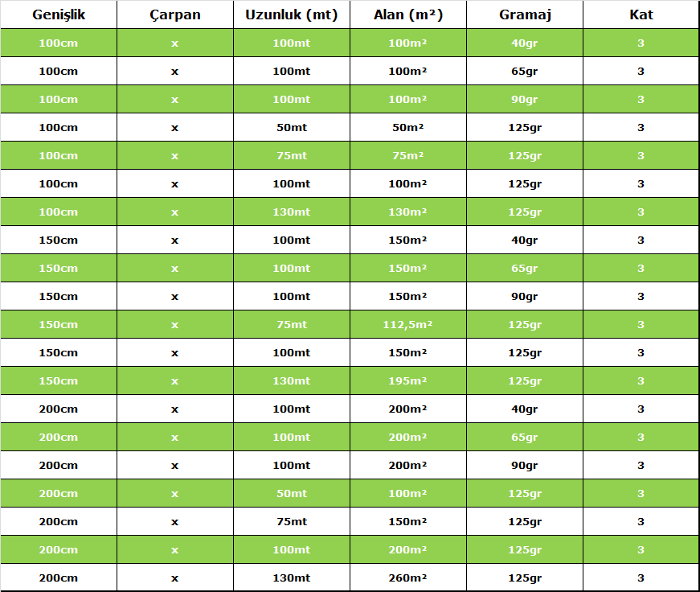Select the 195m² area cell
The image size is (700, 592).
pyautogui.click(x=407, y=380)
